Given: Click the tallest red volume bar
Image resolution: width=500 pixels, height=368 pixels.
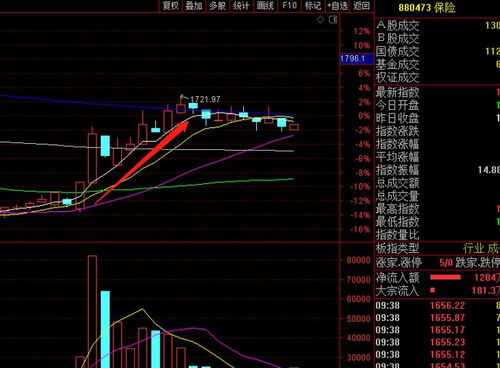Looking at the screenshot, I should tap(92, 312).
